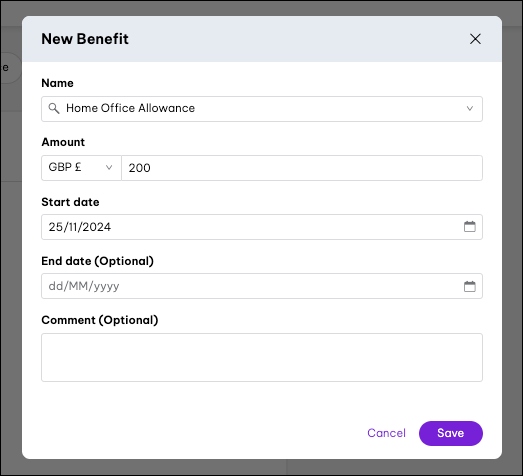Expand the Name dropdown chevron
Screen dimensions: 523x476
[x=470, y=108]
